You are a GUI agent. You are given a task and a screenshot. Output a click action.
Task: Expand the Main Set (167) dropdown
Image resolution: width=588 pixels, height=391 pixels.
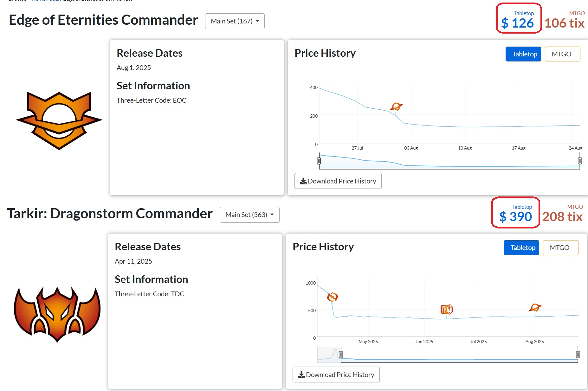[x=235, y=21]
